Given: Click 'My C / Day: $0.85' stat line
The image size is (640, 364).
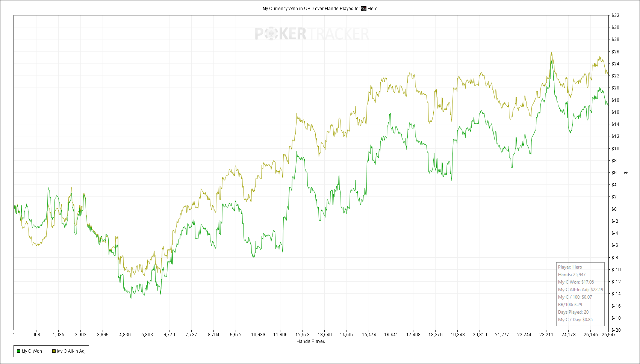Looking at the screenshot, I should (x=575, y=320).
